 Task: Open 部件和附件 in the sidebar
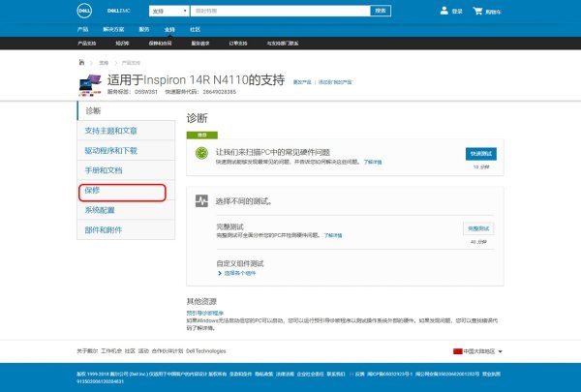point(126,229)
